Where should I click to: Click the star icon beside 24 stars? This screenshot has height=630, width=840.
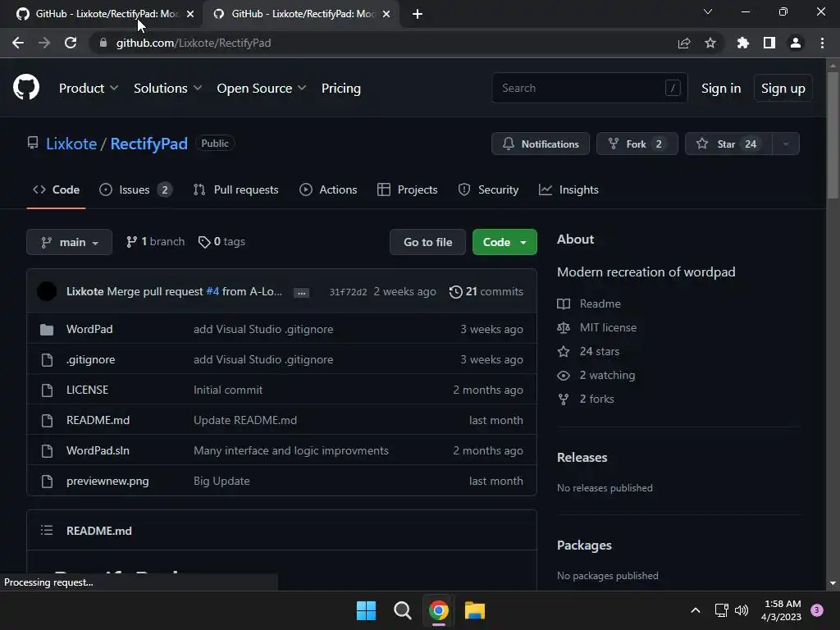(564, 351)
